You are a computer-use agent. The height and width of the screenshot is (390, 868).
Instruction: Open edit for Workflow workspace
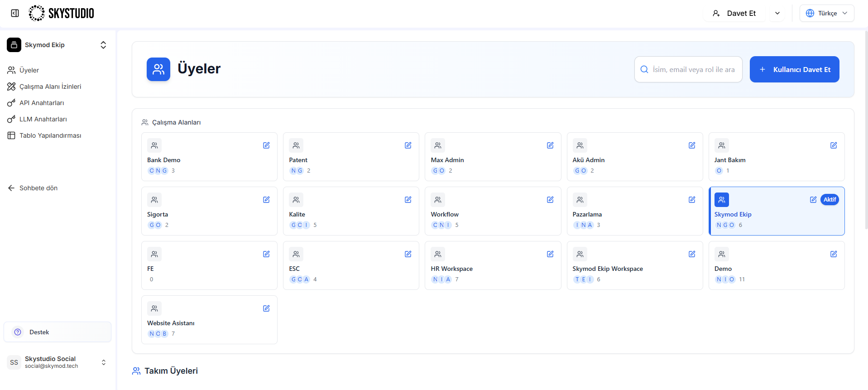coord(550,200)
